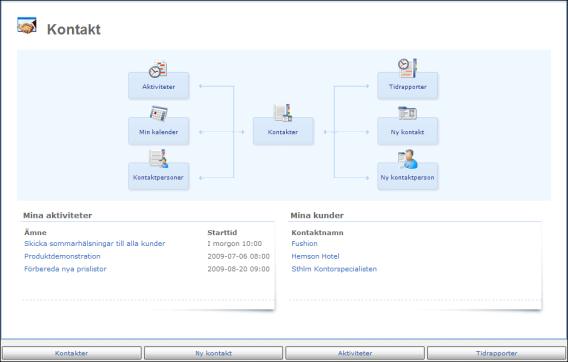
Task: Click the Ny kontaktperson user icon
Action: pyautogui.click(x=408, y=159)
